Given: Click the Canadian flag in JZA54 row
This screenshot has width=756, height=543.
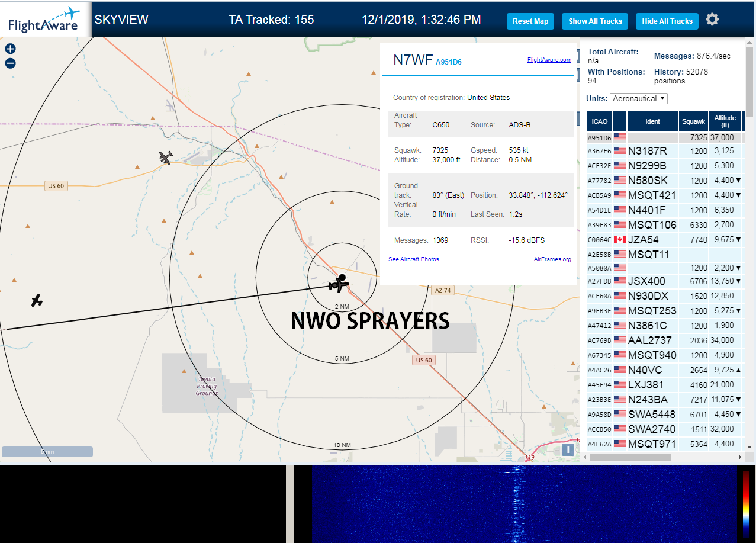Looking at the screenshot, I should [620, 240].
